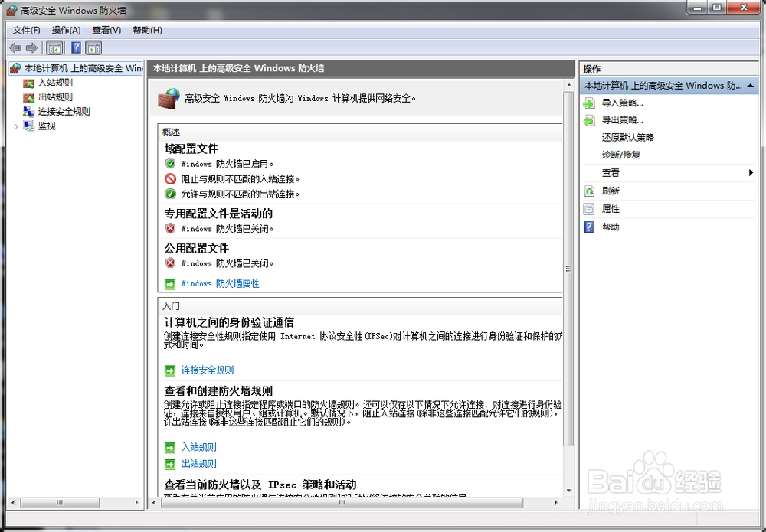The image size is (766, 532).
Task: Click 刷新 text in the action pane
Action: pyautogui.click(x=611, y=191)
